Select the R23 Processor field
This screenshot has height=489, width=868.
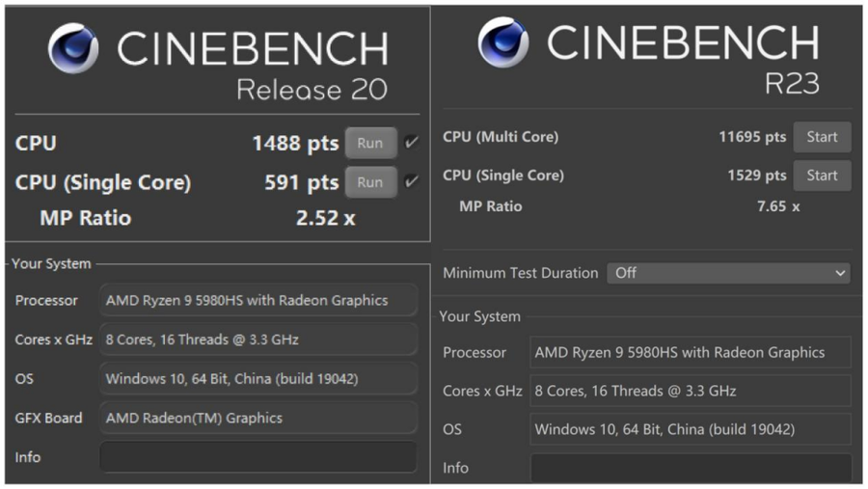tap(691, 352)
